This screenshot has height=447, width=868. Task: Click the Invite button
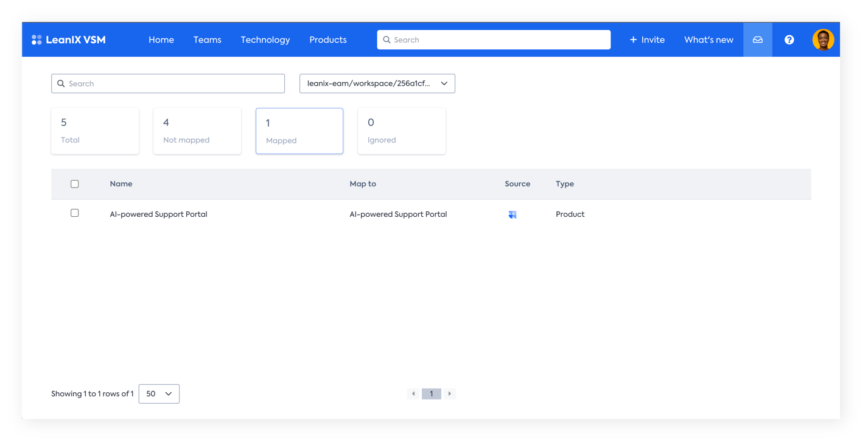pos(647,40)
